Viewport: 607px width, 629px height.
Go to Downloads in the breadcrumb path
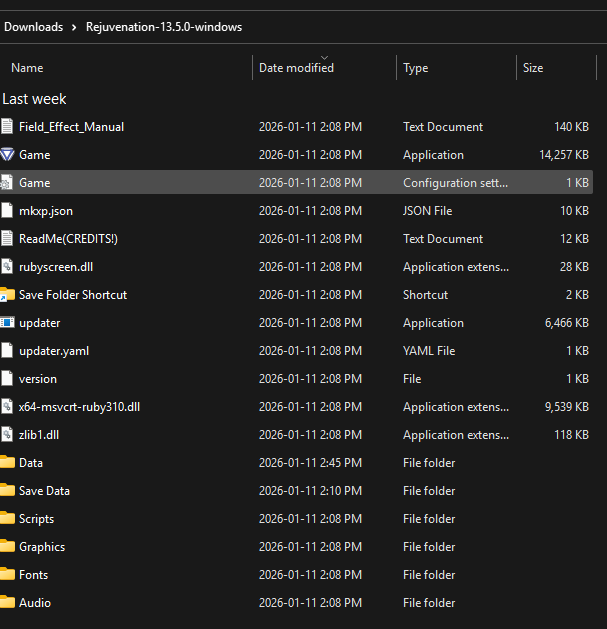point(33,27)
